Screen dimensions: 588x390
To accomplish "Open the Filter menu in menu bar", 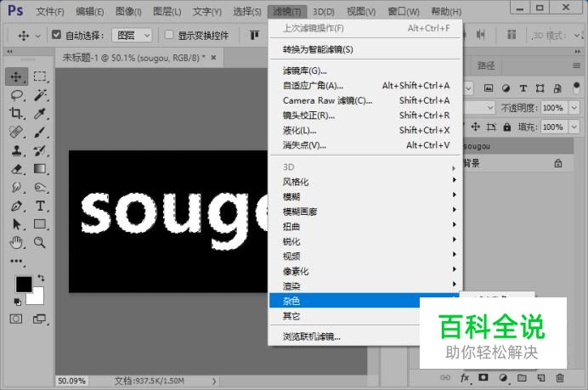I will coord(287,12).
